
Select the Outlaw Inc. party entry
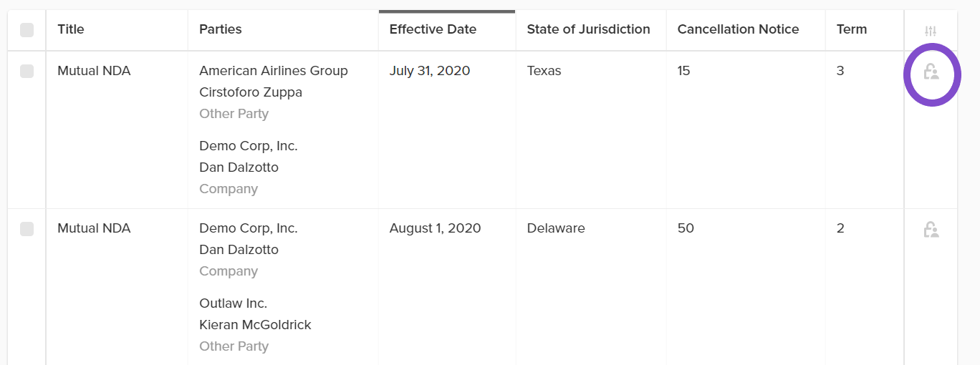(x=233, y=303)
